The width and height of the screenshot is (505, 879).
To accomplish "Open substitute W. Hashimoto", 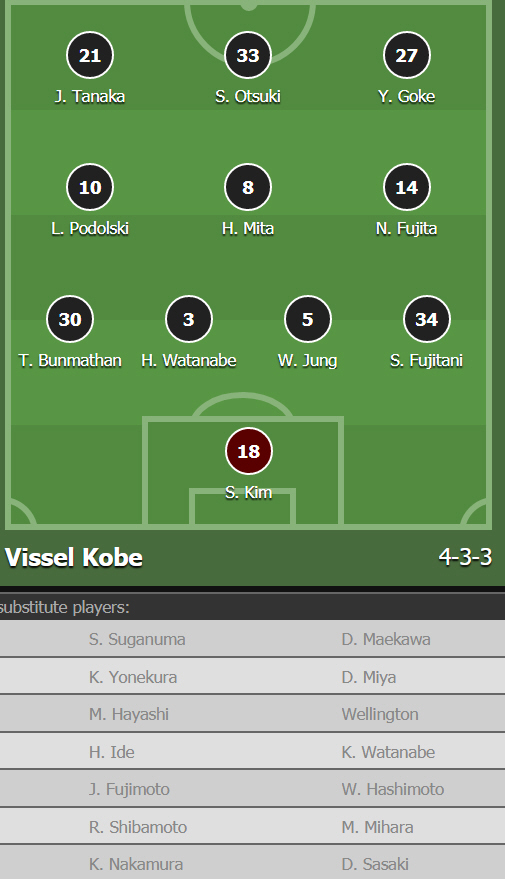I will pos(393,789).
